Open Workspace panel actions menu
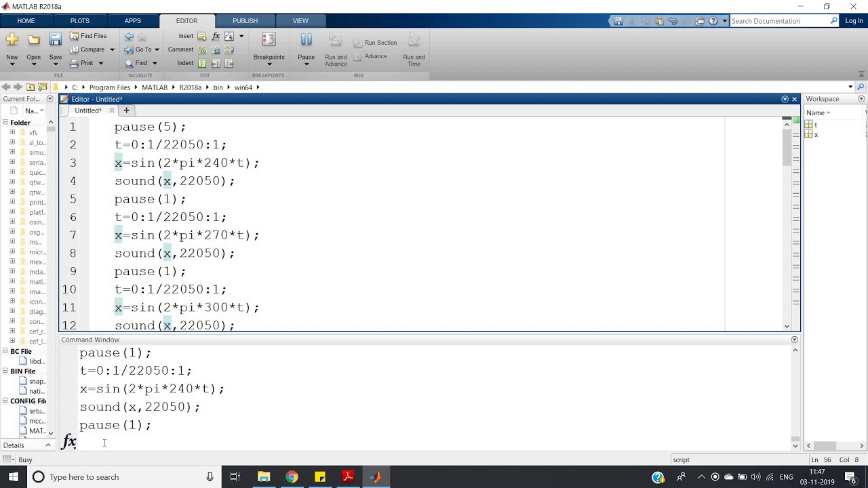This screenshot has width=868, height=488. point(862,99)
